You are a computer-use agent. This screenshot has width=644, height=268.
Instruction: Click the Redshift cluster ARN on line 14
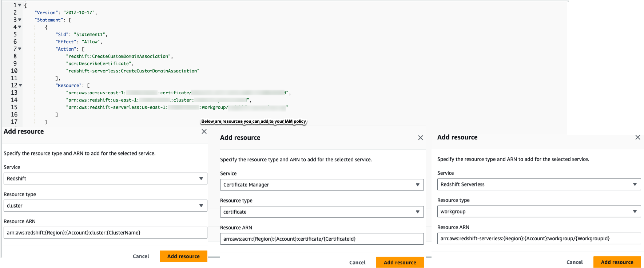(158, 100)
